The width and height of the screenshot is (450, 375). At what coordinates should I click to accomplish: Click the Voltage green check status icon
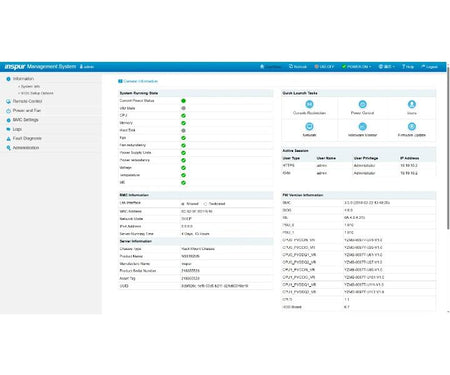[x=183, y=168]
